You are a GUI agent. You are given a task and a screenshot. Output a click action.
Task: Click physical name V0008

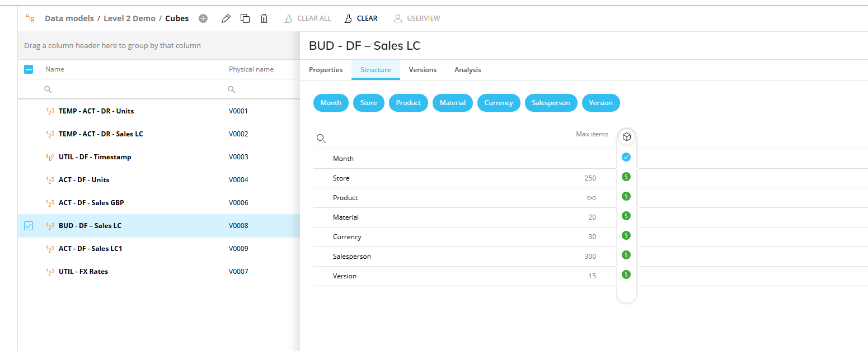(x=238, y=226)
